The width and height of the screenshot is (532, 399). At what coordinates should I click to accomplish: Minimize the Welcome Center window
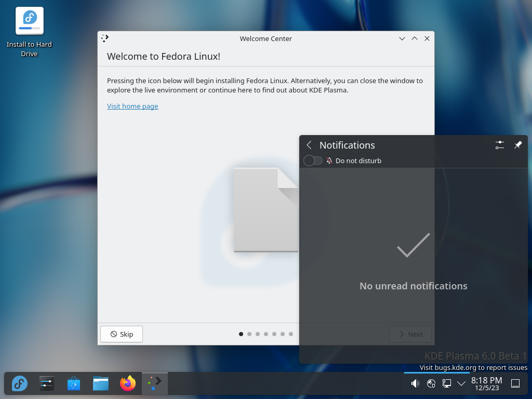click(402, 38)
